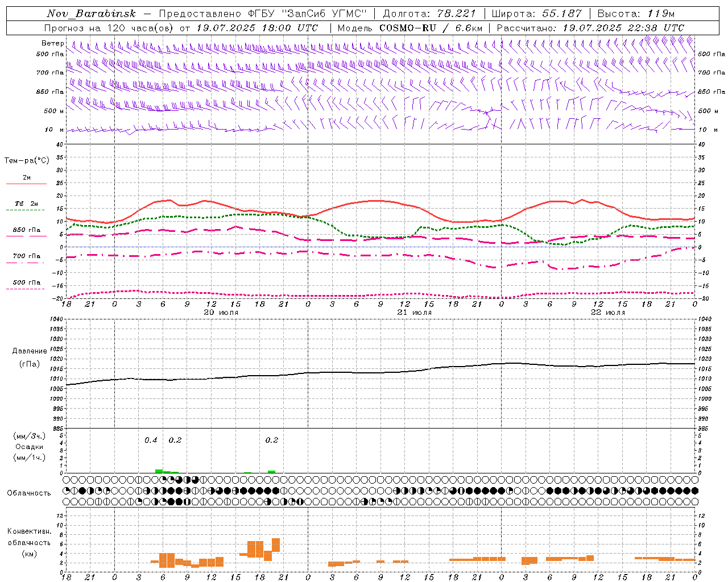Click the computed time 19.07.2025 22:38 UTC
The height and width of the screenshot is (582, 728).
point(623,28)
